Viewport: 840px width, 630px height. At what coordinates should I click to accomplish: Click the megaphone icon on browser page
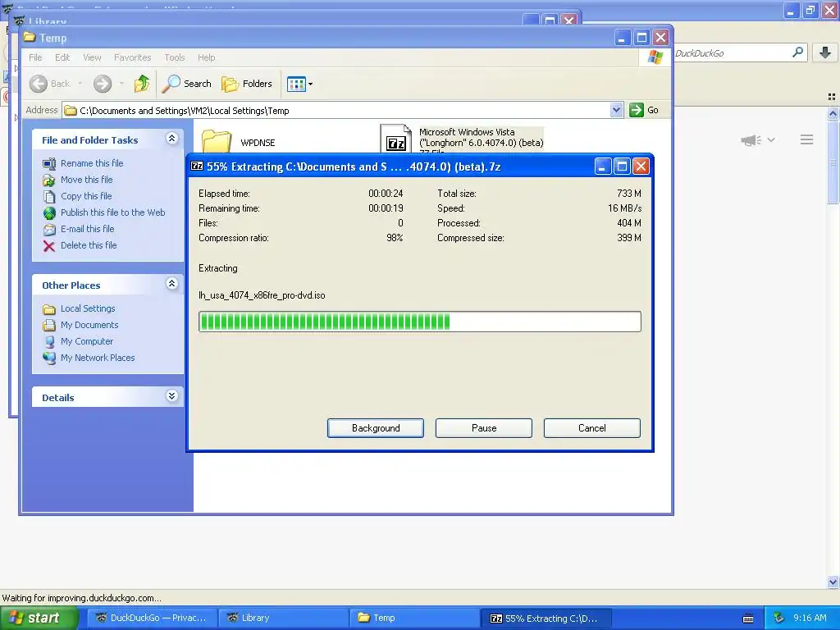pyautogui.click(x=751, y=140)
